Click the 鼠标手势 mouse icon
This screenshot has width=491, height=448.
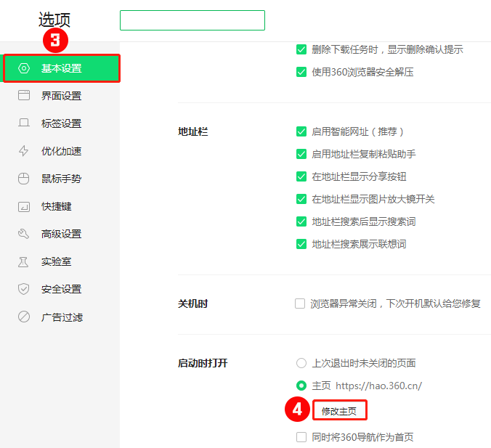(24, 179)
